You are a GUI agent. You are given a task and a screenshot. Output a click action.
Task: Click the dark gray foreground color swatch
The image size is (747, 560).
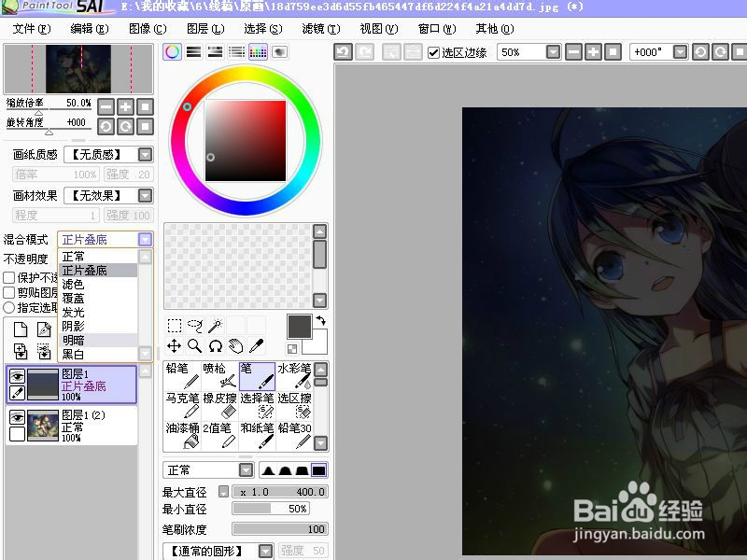tap(299, 327)
